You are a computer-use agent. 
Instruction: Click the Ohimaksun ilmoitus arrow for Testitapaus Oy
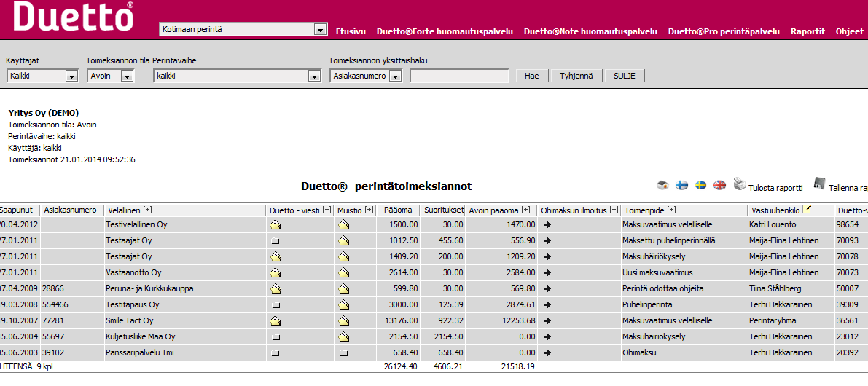point(547,304)
